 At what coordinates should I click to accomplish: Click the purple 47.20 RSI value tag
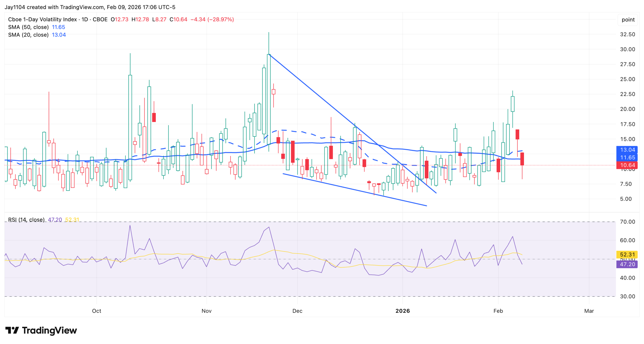coord(626,264)
